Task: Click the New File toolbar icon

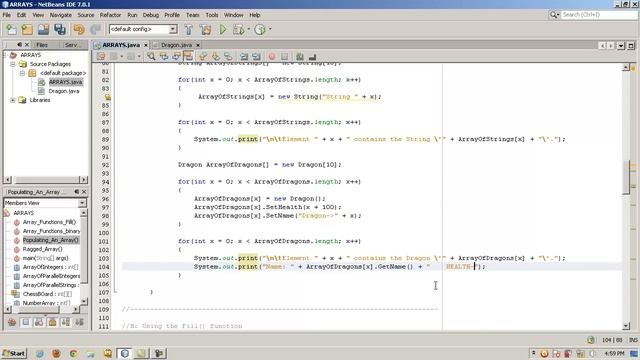Action: (11, 29)
